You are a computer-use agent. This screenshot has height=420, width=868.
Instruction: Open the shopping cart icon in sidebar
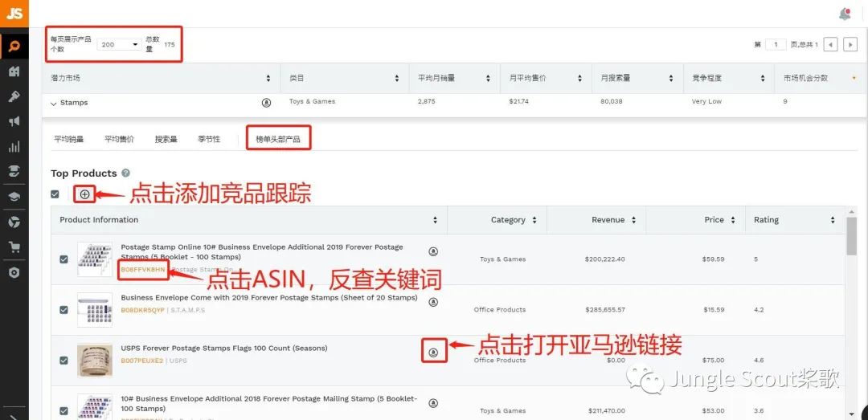tap(14, 247)
